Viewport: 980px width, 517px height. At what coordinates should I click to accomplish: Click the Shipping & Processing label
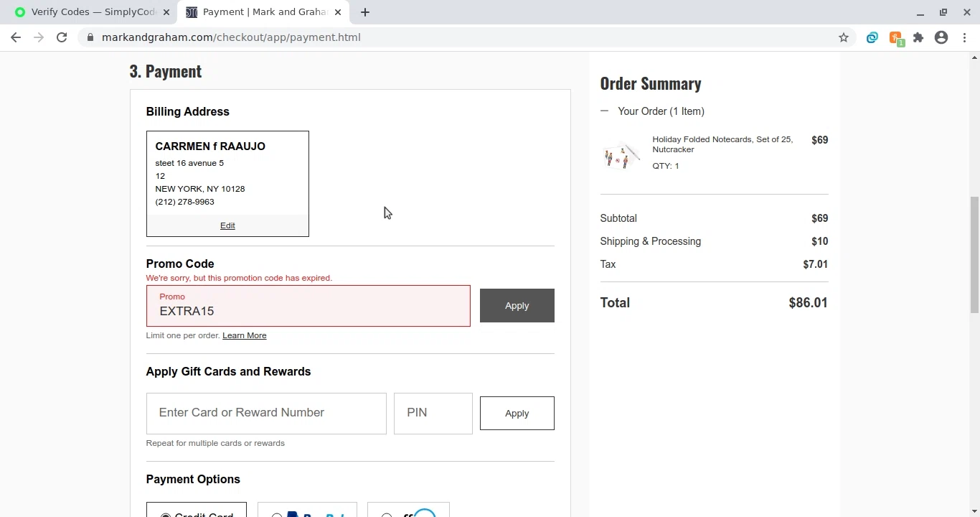[x=651, y=241]
